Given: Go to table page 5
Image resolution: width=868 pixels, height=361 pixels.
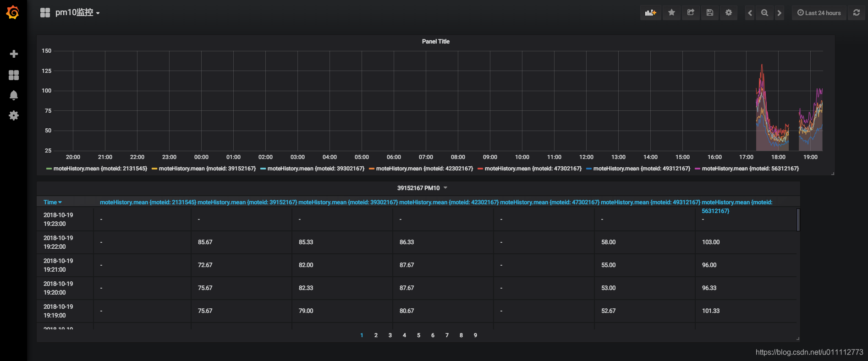Looking at the screenshot, I should [x=418, y=335].
